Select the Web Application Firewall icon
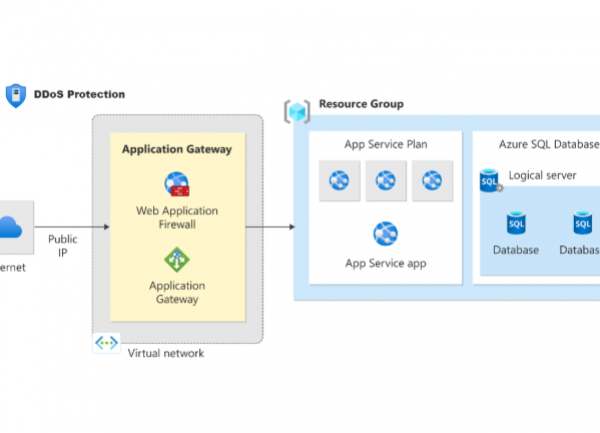 [x=177, y=185]
